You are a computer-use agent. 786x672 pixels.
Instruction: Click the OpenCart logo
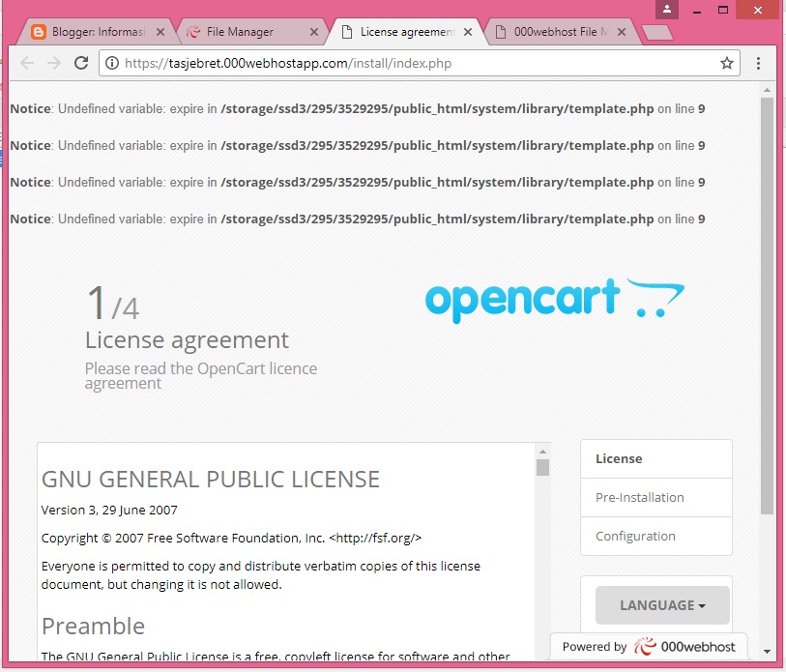554,300
